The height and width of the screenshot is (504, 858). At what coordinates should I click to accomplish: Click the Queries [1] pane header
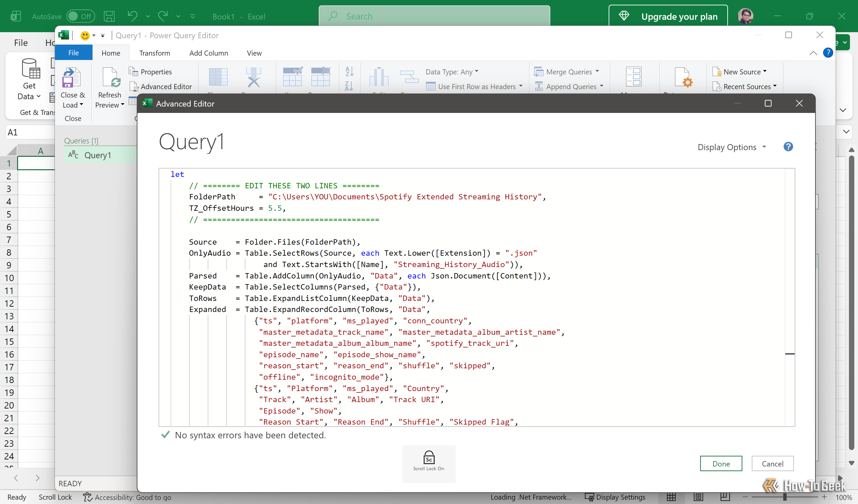[81, 141]
